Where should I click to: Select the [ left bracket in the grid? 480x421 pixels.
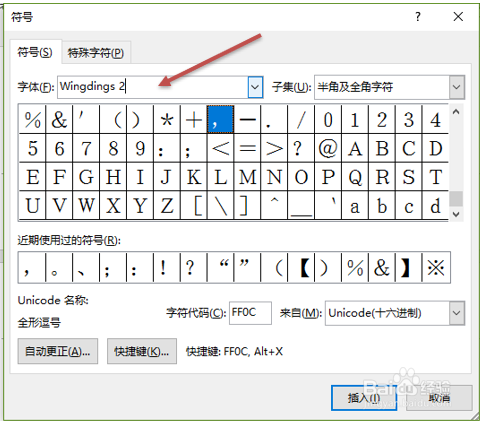[x=194, y=205]
